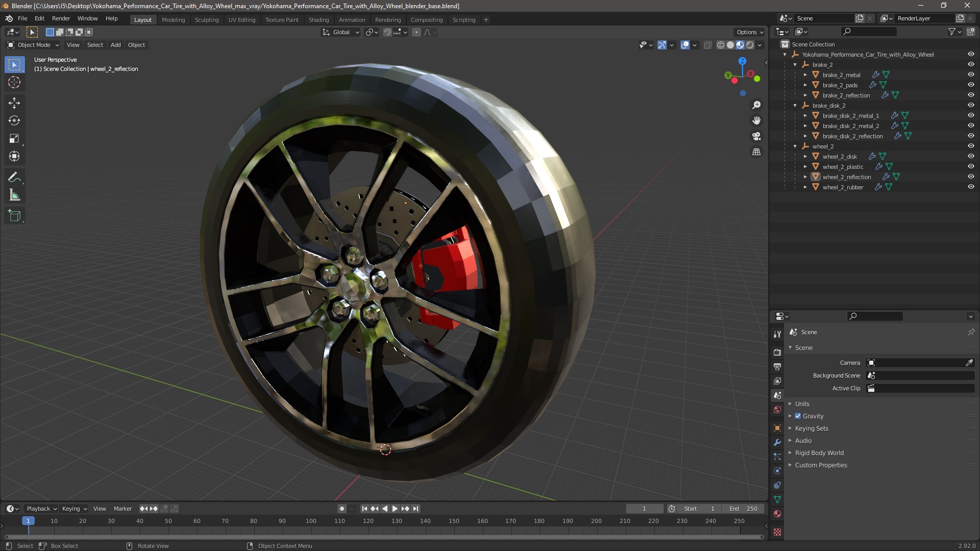Open the Tool properties tab
The image size is (980, 551).
777,334
